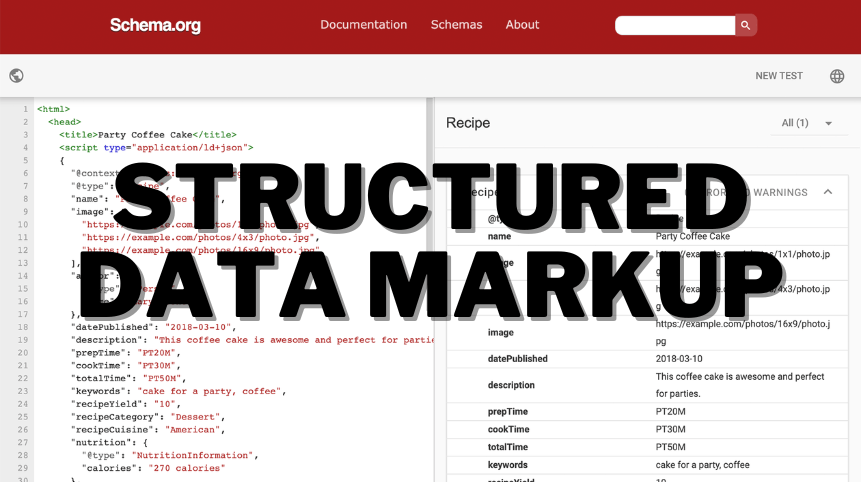Collapse the Recipe result section chevron

pos(828,192)
